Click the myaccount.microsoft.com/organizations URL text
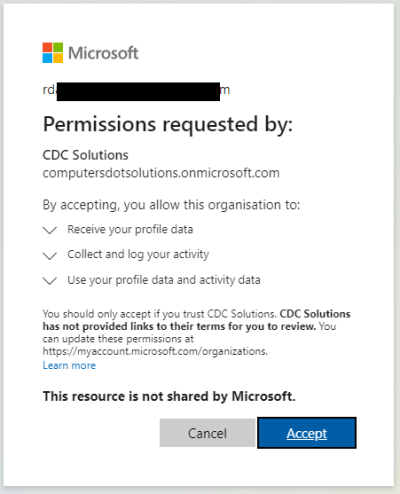This screenshot has height=494, width=400. pos(155,351)
